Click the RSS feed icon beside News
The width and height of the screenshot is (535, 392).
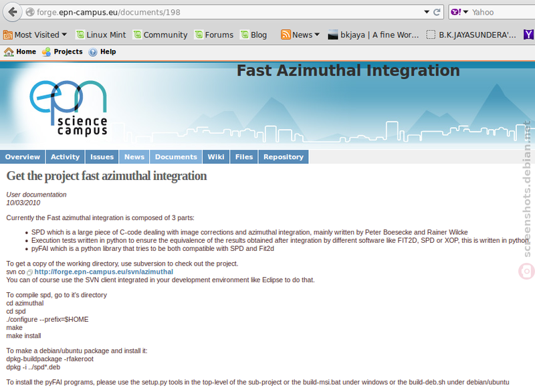click(286, 35)
